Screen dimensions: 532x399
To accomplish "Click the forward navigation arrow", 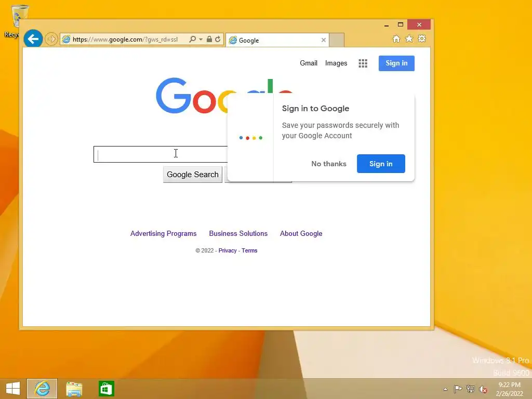I will point(51,39).
